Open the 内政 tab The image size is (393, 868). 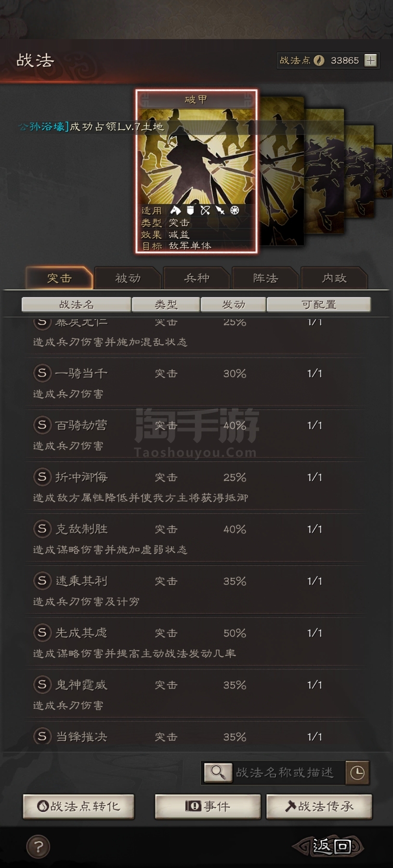tap(334, 278)
